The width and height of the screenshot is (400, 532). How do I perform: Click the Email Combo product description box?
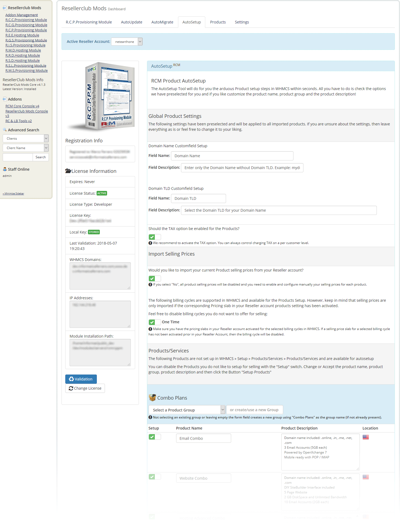point(320,452)
